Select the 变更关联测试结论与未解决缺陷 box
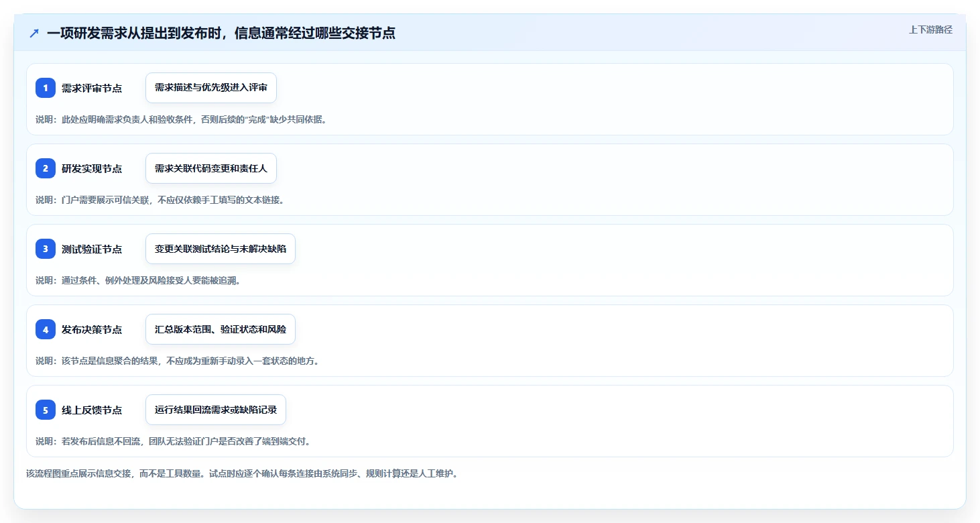This screenshot has width=980, height=523. click(x=221, y=249)
